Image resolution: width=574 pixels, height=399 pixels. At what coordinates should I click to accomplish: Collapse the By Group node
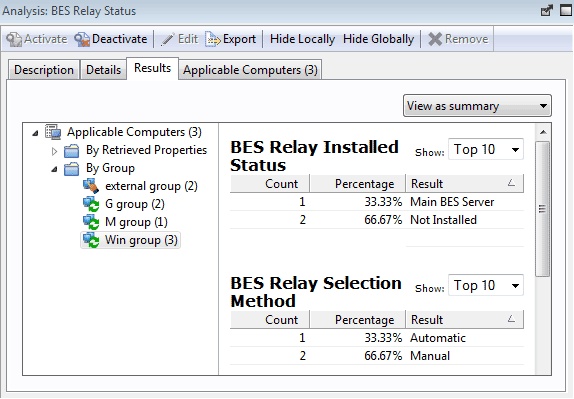pos(54,169)
